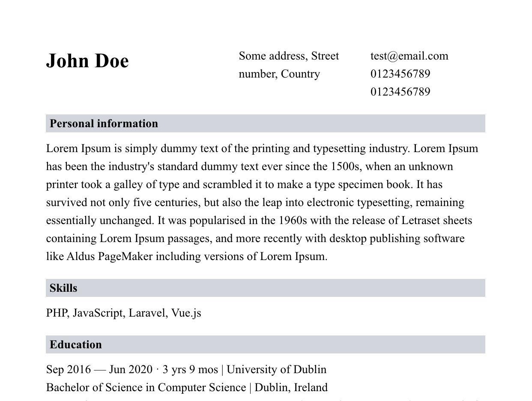Click the "Some address, Street" address text
The image size is (532, 401).
[289, 56]
